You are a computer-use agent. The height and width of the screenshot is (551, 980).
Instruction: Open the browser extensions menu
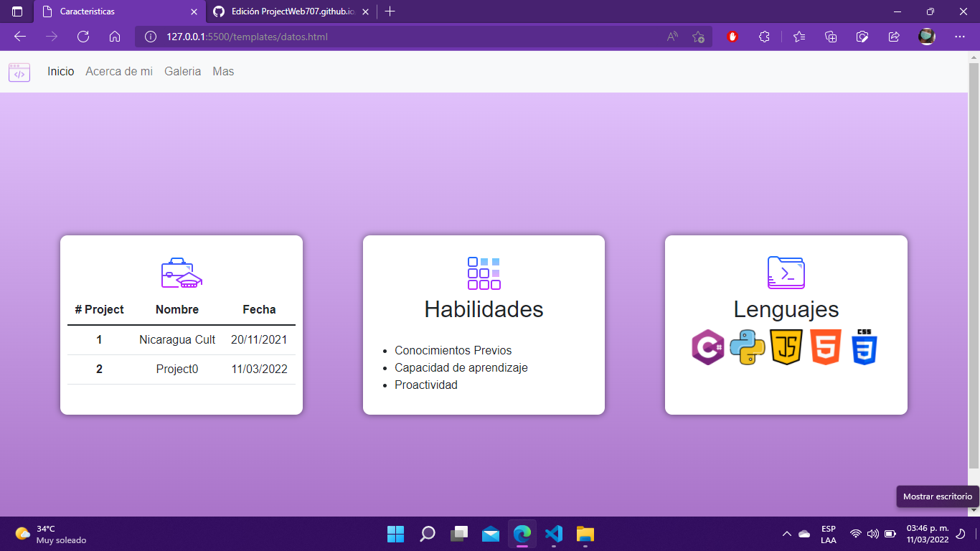[764, 37]
